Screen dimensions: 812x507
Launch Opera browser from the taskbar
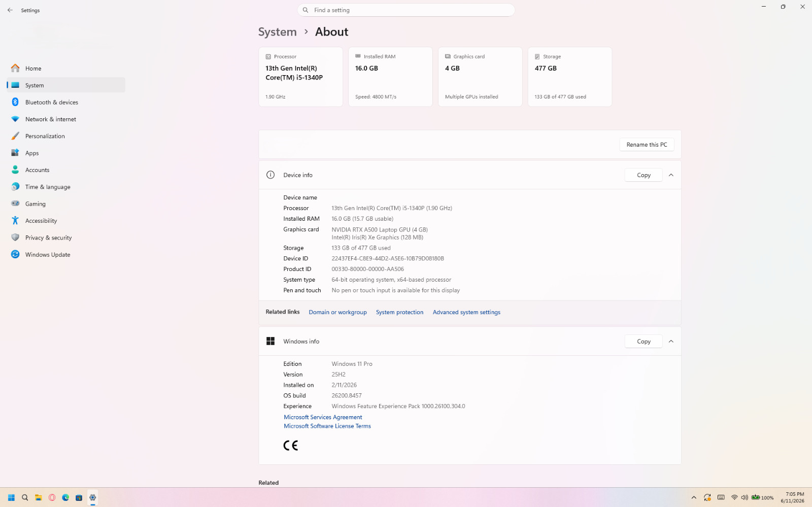[52, 498]
